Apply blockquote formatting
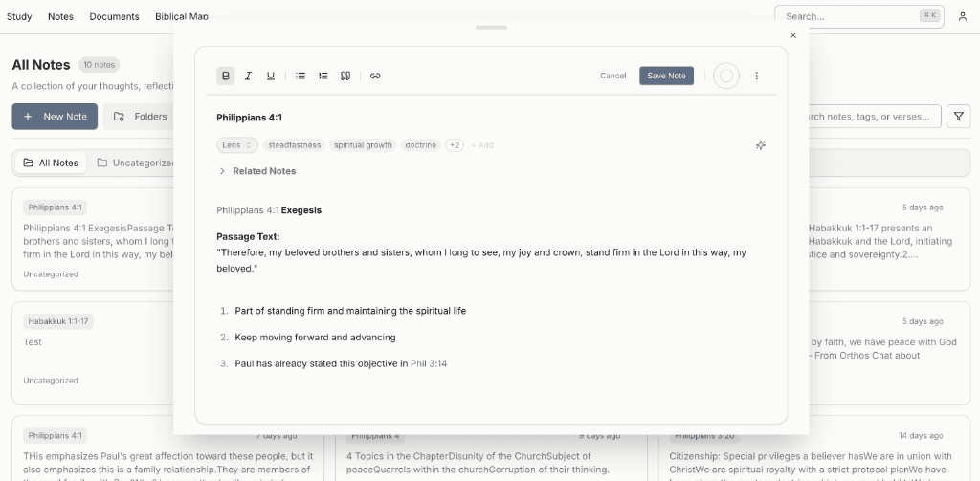The height and width of the screenshot is (481, 980). click(x=345, y=76)
